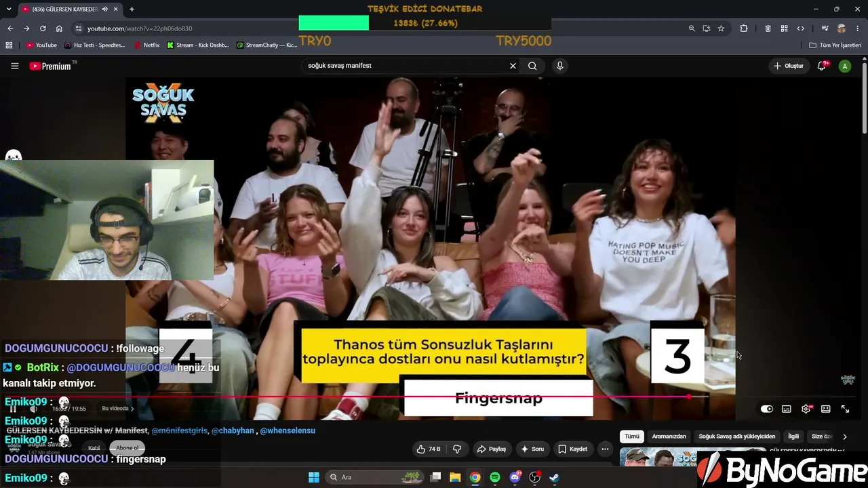Click the QR code extension icon
The width and height of the screenshot is (868, 488).
coord(784,28)
